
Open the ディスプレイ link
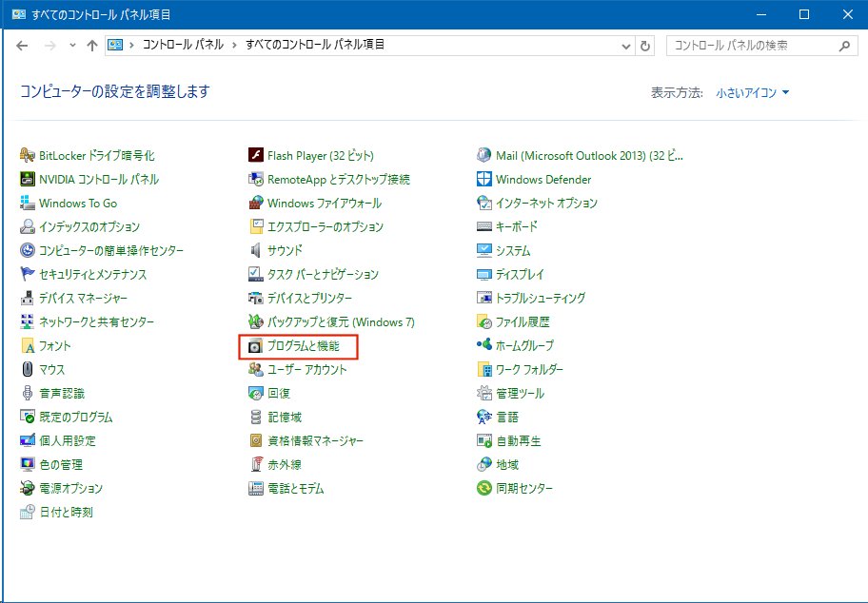coord(520,274)
